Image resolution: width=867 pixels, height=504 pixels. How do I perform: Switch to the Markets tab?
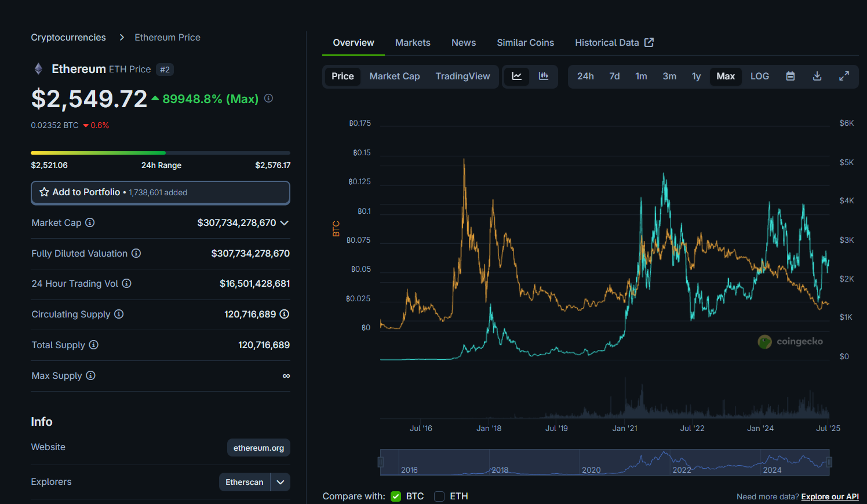click(413, 43)
